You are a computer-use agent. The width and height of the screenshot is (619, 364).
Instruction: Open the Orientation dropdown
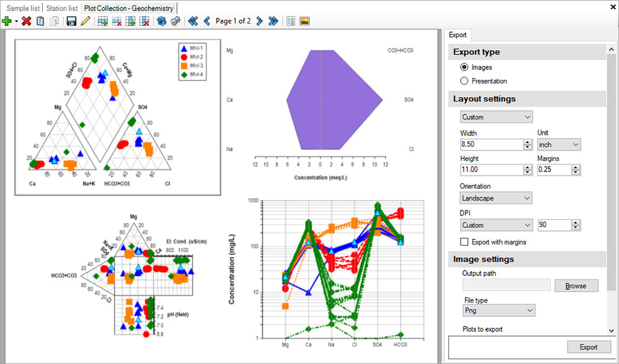coord(496,198)
